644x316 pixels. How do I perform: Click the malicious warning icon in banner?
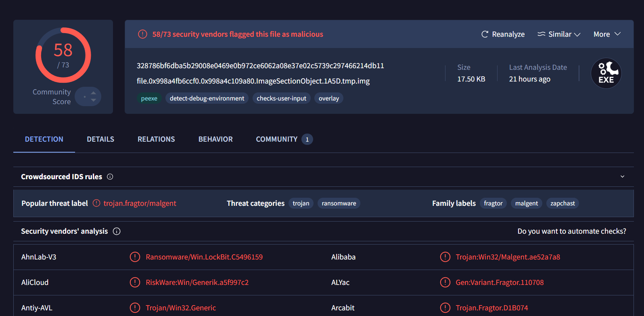(x=142, y=34)
